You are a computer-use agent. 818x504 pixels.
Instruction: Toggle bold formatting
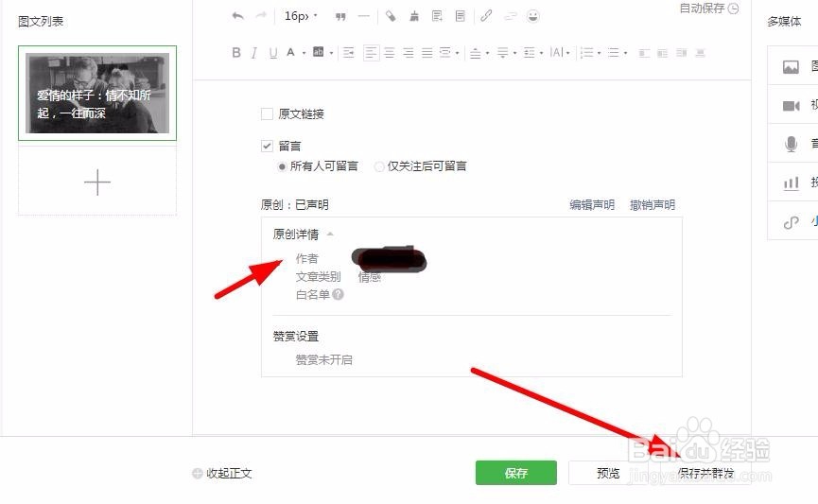(236, 52)
